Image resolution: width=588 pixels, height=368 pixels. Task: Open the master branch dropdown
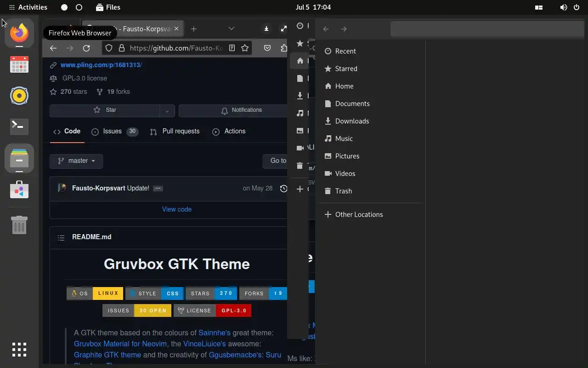pyautogui.click(x=76, y=161)
